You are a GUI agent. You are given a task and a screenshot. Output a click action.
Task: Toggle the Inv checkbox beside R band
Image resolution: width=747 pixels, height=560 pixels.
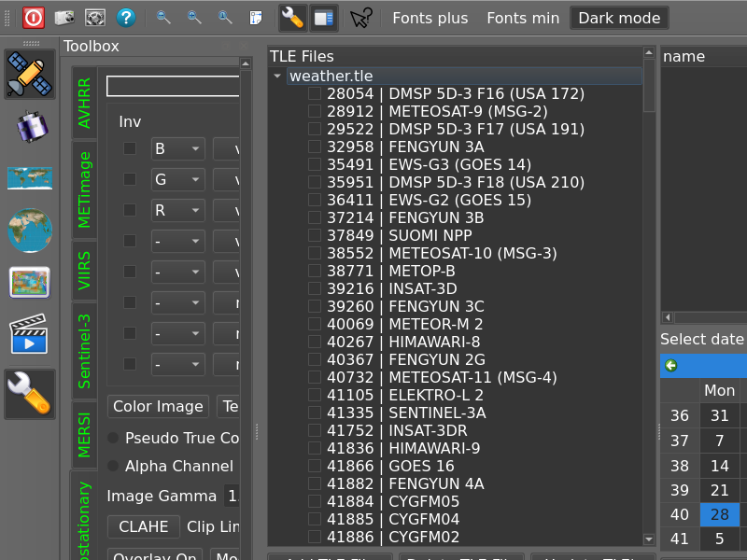pyautogui.click(x=130, y=210)
